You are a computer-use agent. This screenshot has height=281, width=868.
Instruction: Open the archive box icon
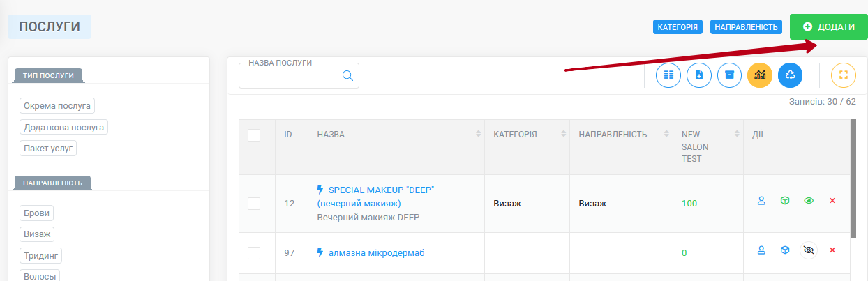click(x=729, y=75)
